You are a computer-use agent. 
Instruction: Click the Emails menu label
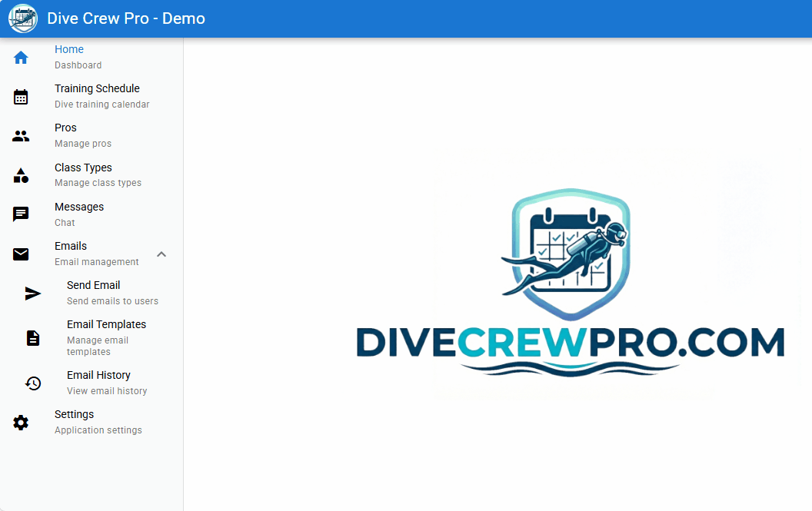click(71, 246)
